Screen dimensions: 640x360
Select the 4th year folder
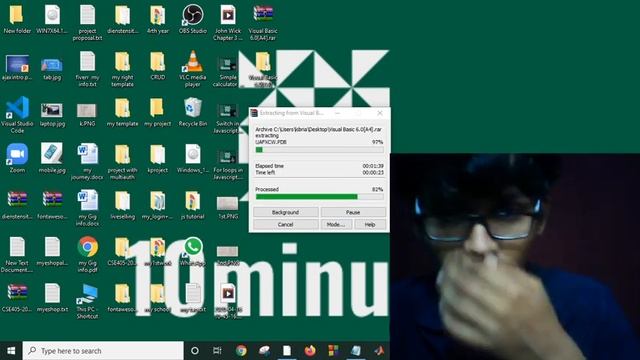(158, 20)
